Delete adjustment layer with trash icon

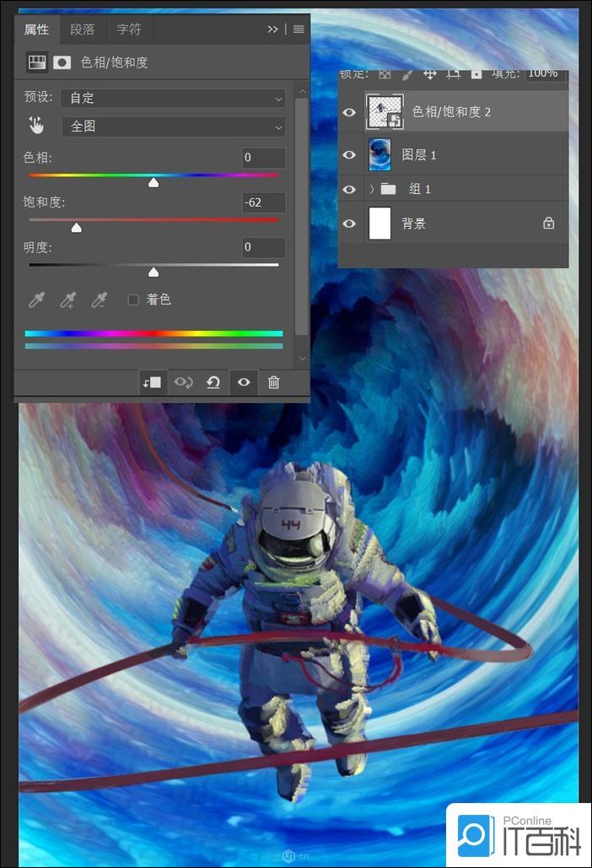point(273,382)
